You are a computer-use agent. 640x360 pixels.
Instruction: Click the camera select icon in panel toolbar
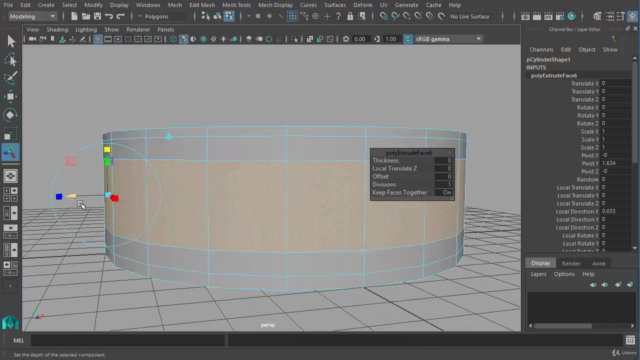[x=32, y=39]
